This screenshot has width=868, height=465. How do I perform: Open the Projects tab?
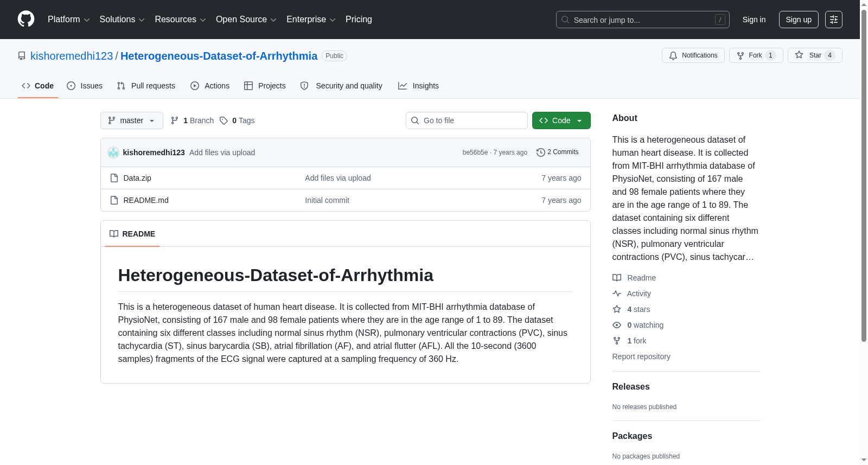coord(265,86)
